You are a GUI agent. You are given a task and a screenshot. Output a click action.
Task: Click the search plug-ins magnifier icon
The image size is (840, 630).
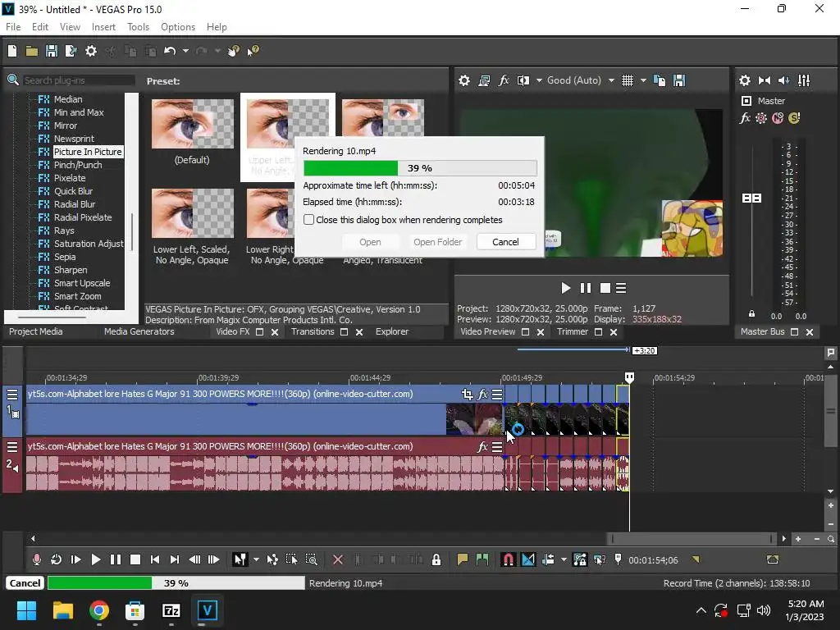coord(13,80)
